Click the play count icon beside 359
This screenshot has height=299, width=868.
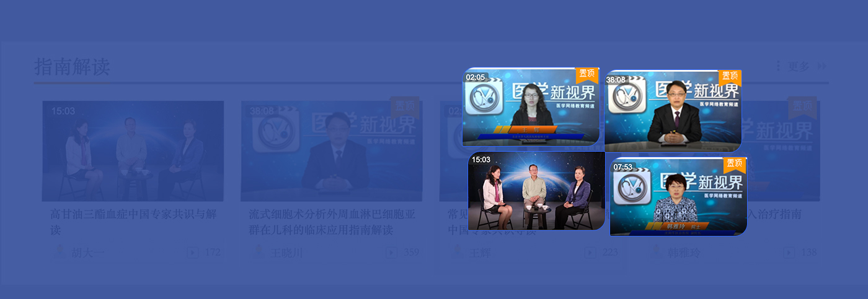coord(391,253)
